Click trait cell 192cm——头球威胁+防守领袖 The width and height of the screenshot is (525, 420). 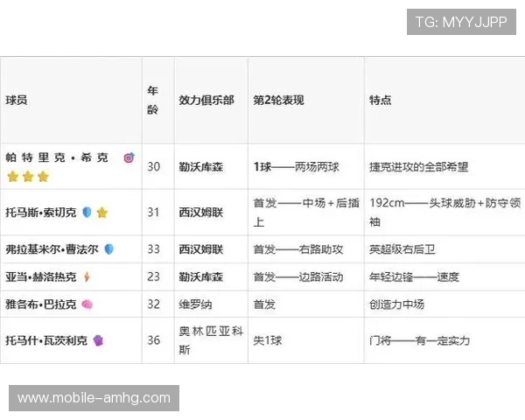445,213
